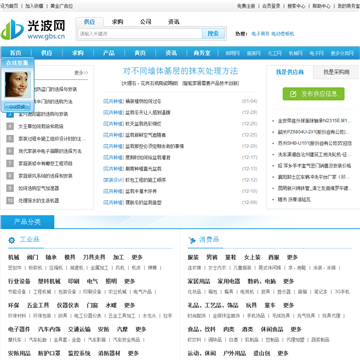
Task: Click 帮助中心 in the top bar
Action: coord(321,6)
